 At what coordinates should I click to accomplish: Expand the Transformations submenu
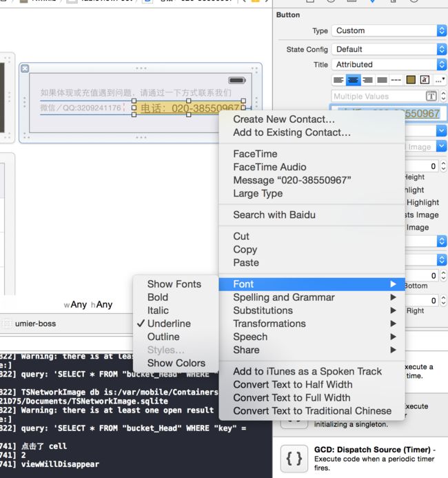[x=312, y=323]
